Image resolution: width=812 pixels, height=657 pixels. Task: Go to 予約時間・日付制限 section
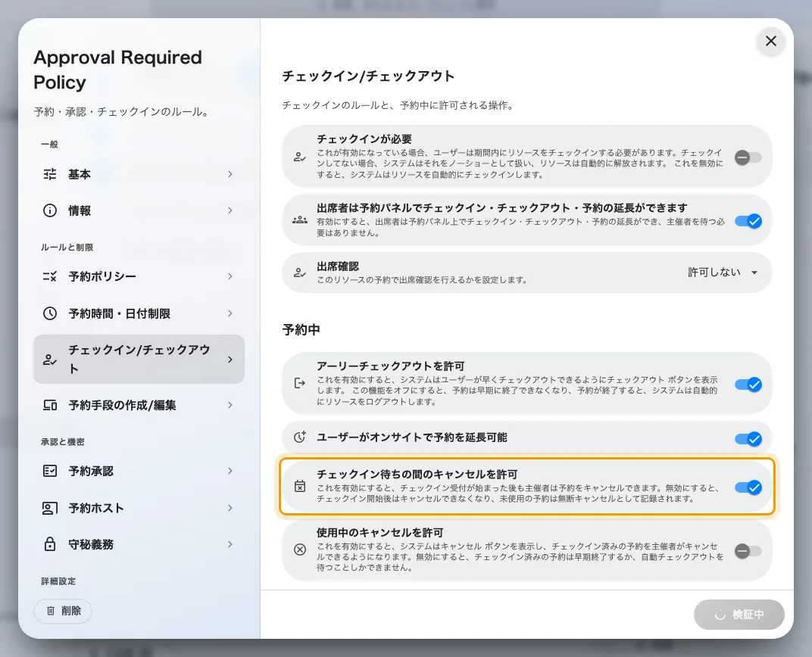tap(139, 313)
